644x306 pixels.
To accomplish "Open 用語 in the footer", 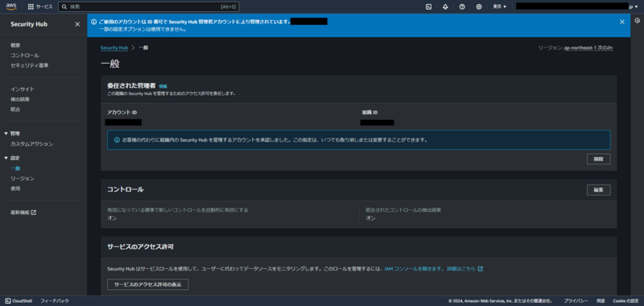I will pos(600,301).
